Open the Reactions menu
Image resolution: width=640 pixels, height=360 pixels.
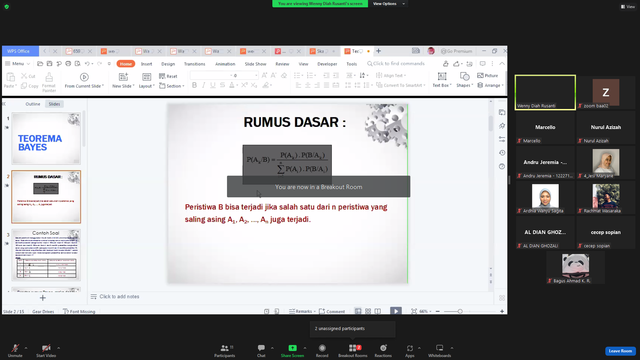383,350
